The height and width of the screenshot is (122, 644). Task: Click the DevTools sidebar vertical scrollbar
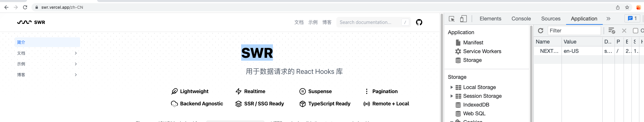click(x=531, y=74)
